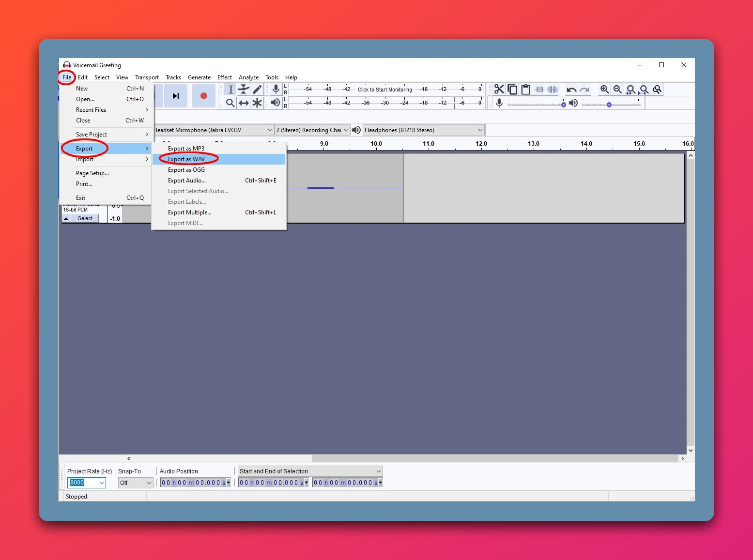Click the Skip to End button

tap(176, 96)
